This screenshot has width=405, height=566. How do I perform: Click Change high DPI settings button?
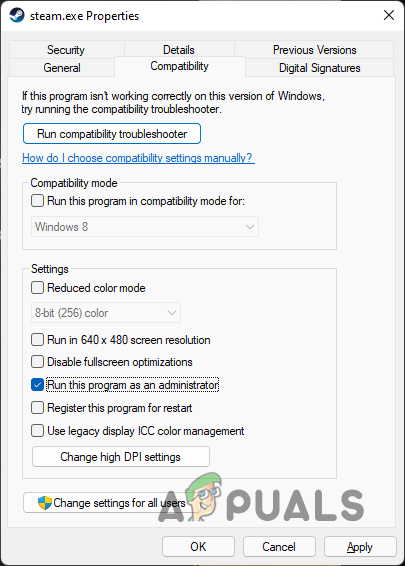tap(121, 457)
